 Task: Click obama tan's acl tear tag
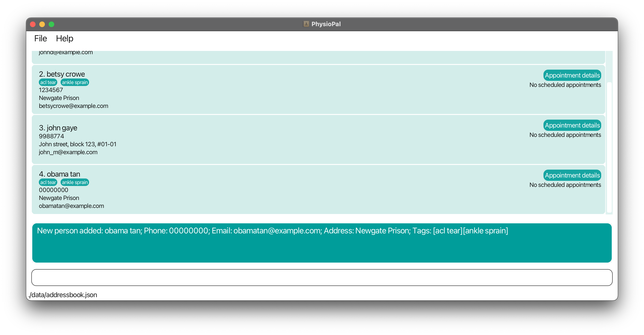pos(48,182)
